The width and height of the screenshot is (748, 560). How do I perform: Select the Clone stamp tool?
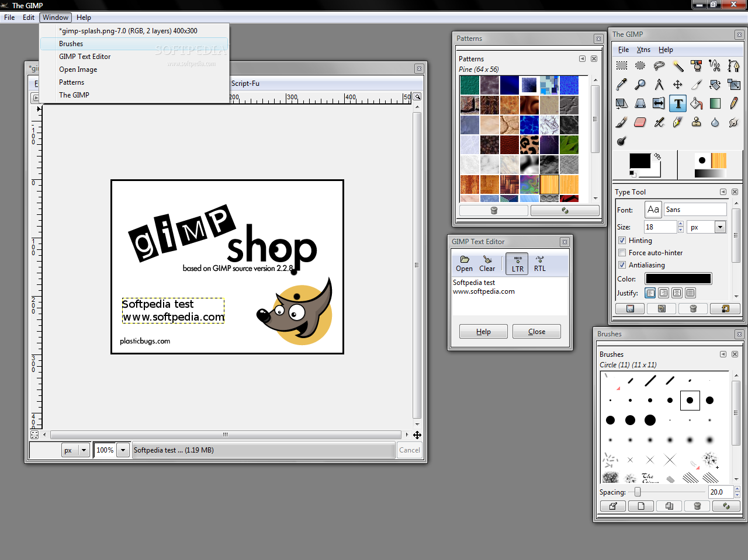[x=697, y=122]
